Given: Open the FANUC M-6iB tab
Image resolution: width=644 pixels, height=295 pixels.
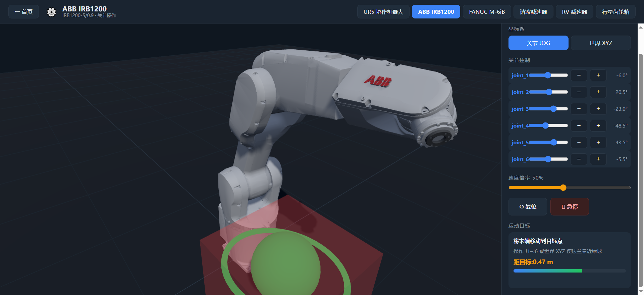Looking at the screenshot, I should coord(487,12).
